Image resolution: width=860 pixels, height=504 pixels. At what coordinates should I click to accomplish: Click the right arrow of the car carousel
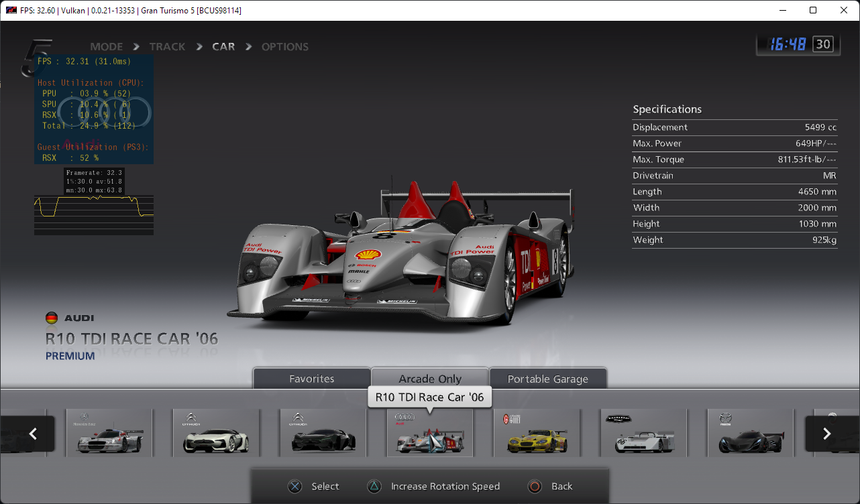[826, 434]
